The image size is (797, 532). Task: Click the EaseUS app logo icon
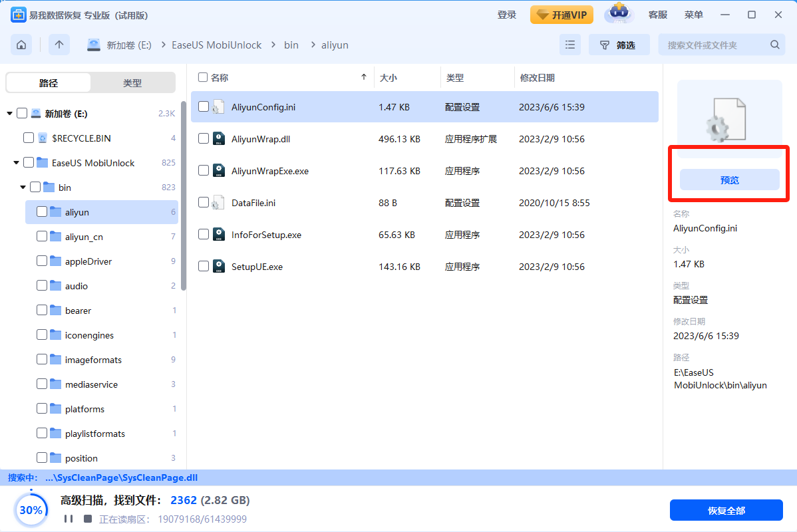click(19, 15)
